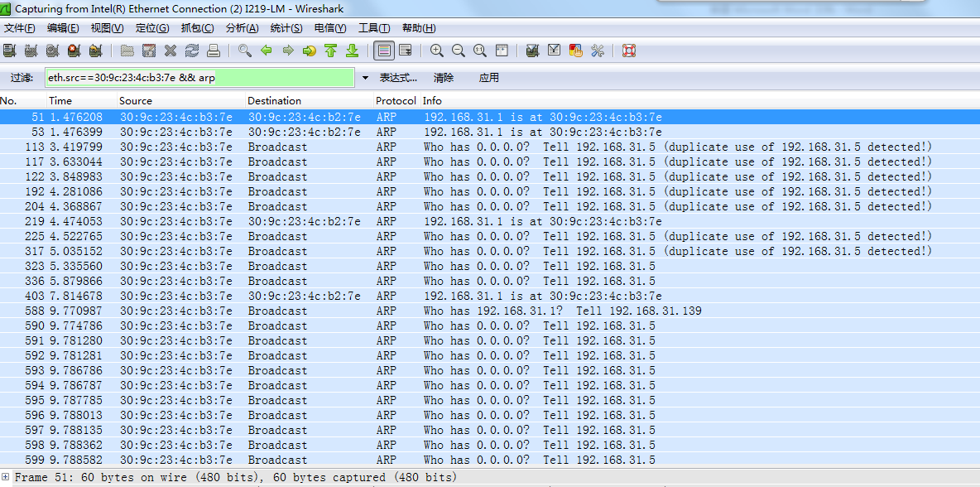Click the 表达式... button

tap(398, 78)
